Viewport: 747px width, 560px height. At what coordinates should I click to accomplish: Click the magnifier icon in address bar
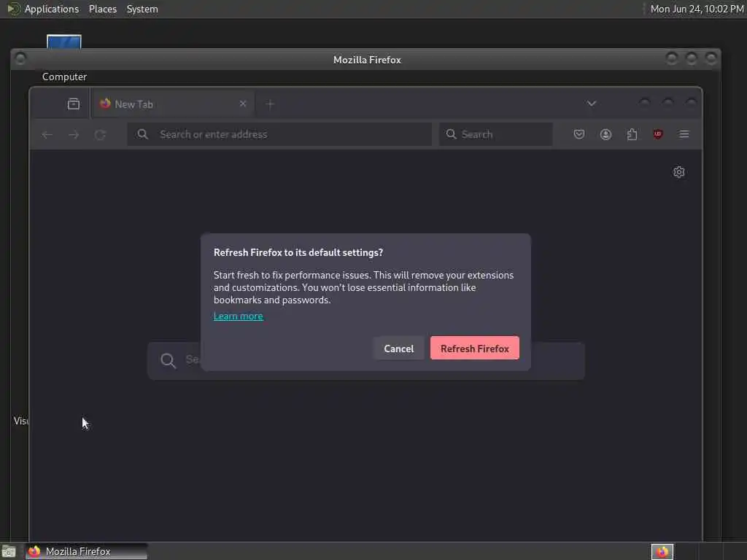coord(142,134)
